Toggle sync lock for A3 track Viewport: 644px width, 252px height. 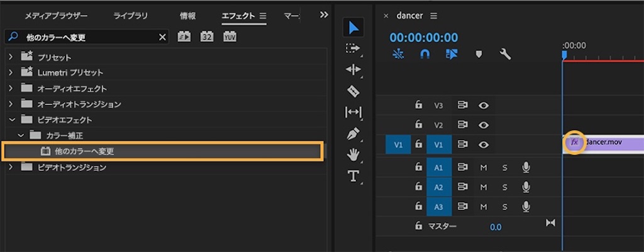(x=462, y=207)
